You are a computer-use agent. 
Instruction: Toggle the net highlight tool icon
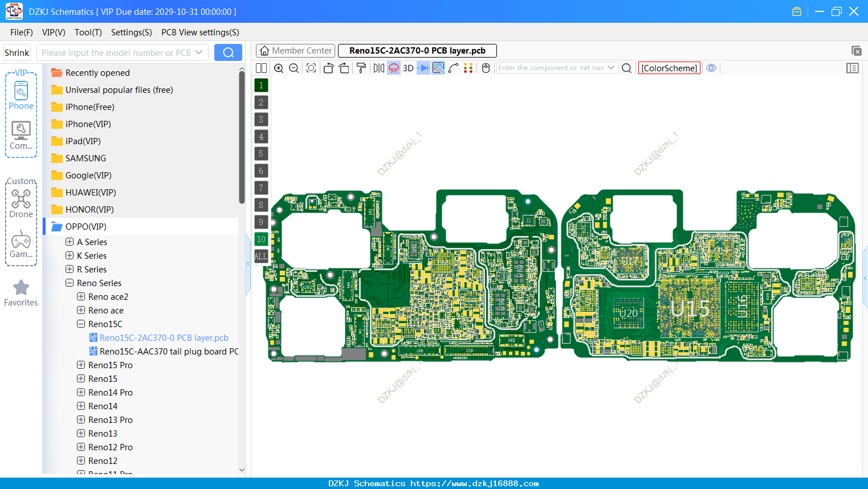click(x=438, y=68)
